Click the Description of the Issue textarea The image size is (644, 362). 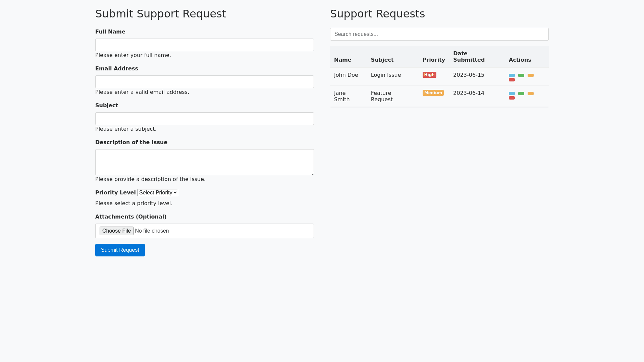204,162
